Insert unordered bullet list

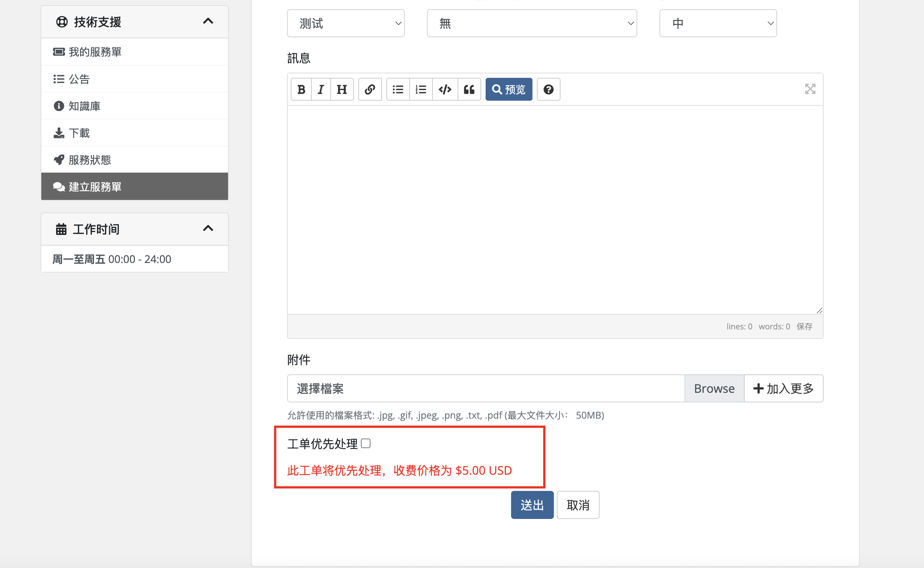[398, 89]
